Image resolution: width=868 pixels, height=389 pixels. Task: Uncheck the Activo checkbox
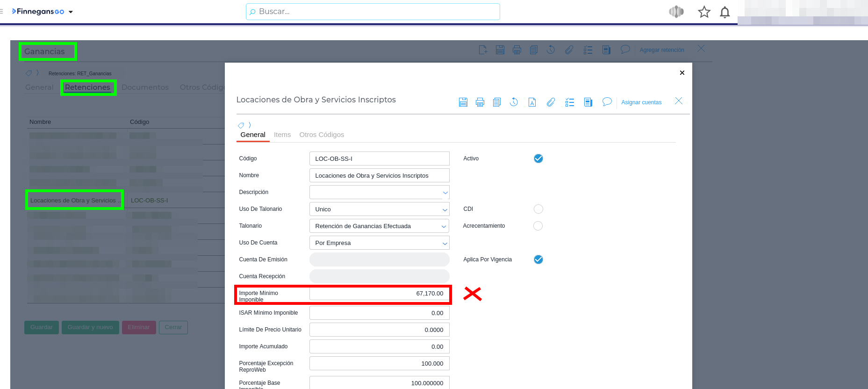pos(538,158)
